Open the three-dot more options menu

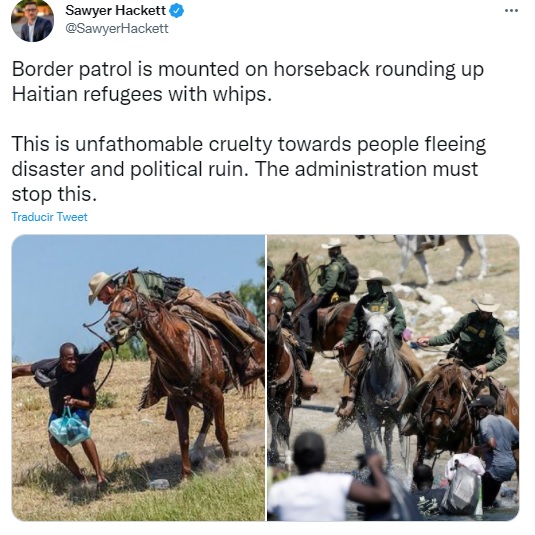(x=511, y=11)
